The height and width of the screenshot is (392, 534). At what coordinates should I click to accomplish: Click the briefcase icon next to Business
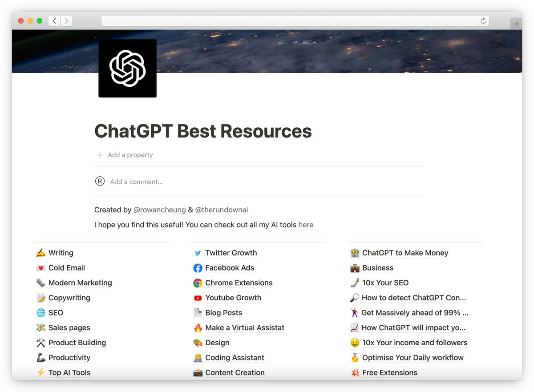coord(354,268)
